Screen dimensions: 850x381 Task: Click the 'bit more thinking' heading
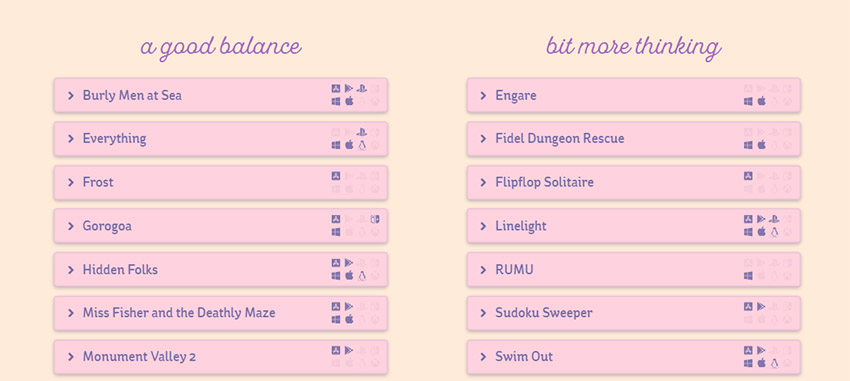click(633, 48)
